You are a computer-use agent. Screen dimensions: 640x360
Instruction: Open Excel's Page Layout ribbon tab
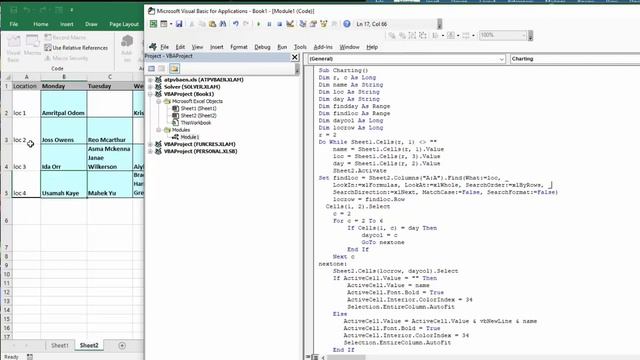coord(124,24)
